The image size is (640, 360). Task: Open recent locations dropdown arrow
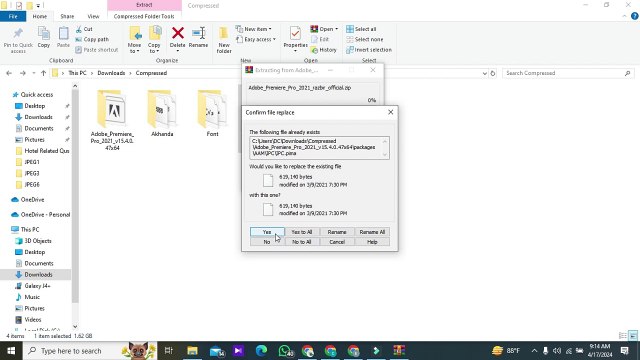[33, 73]
